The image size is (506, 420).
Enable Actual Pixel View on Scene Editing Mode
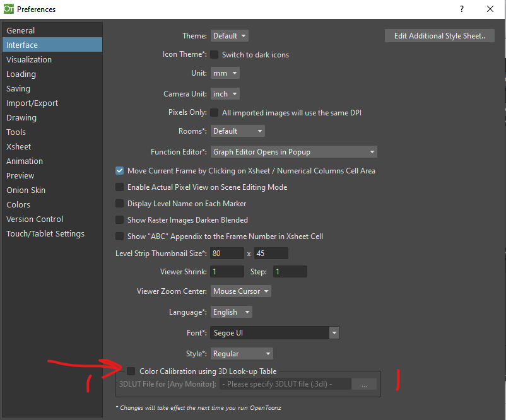(x=119, y=187)
